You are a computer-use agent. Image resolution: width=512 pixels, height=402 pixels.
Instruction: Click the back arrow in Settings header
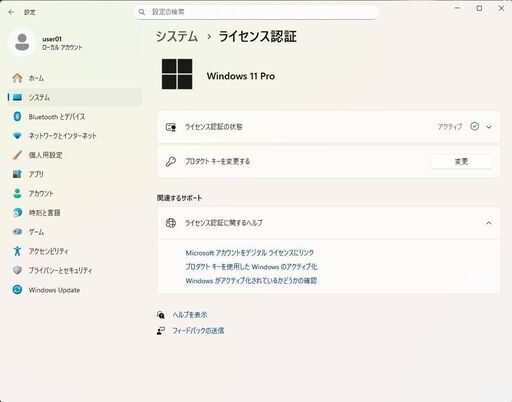tap(12, 12)
